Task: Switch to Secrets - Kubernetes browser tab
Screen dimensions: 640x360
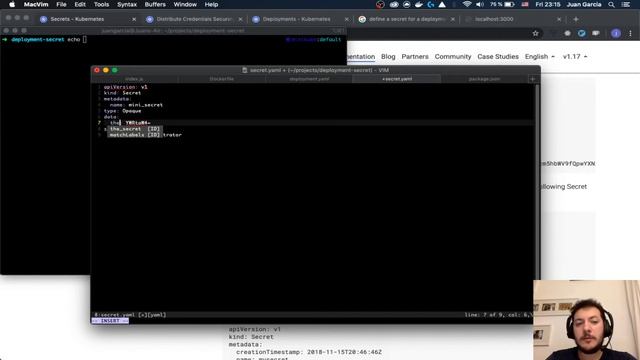Action: pyautogui.click(x=88, y=19)
